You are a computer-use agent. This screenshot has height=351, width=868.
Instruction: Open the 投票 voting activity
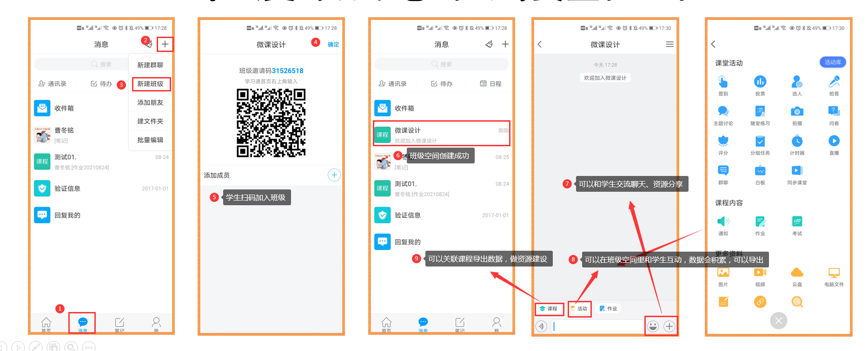point(760,82)
